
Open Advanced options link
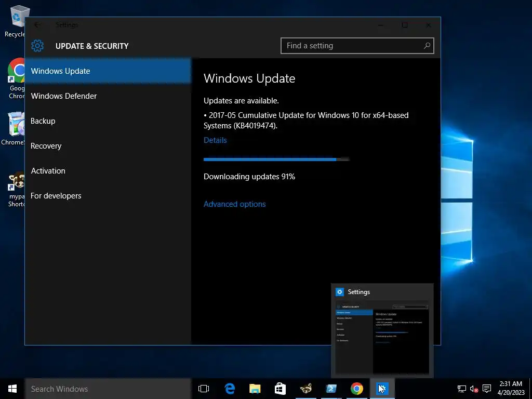234,204
